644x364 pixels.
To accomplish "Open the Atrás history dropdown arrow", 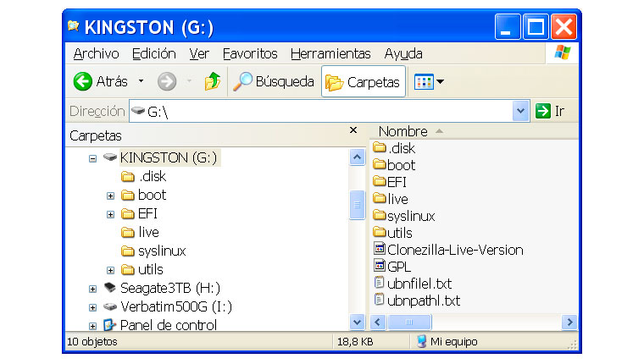I will (141, 81).
